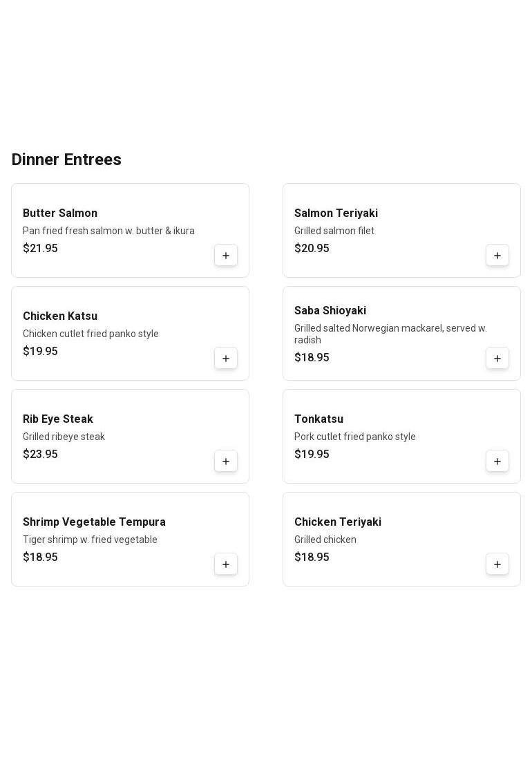Select the Chicken Teriyaki item name
This screenshot has width=532, height=762.
[x=338, y=522]
